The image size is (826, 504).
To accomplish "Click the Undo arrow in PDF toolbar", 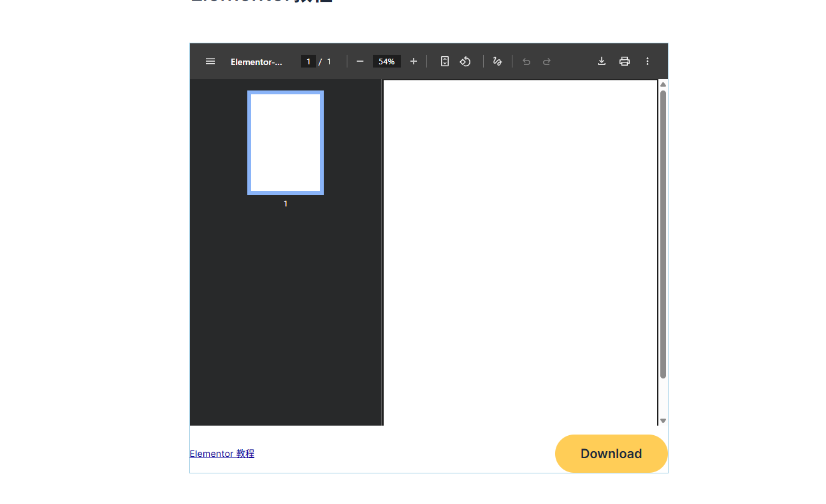I will tap(526, 61).
